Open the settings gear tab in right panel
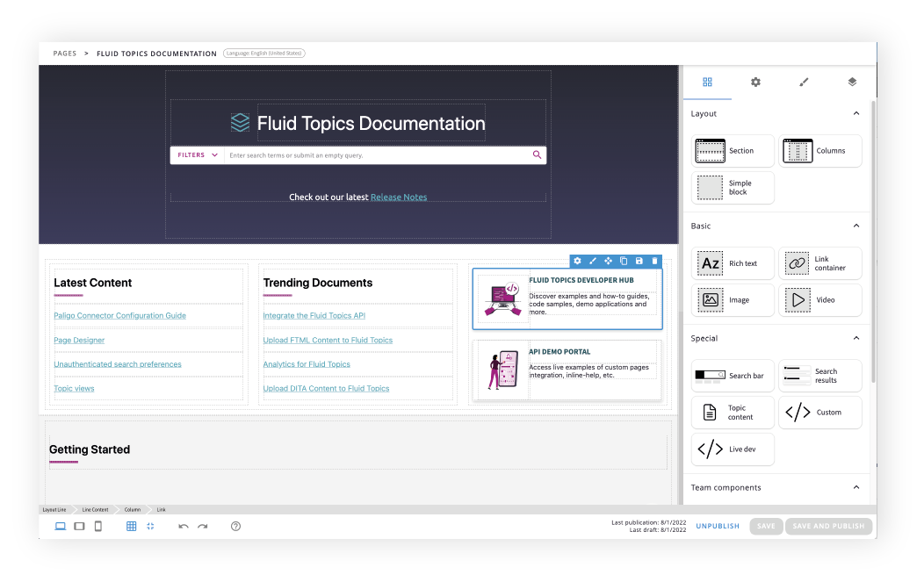The width and height of the screenshot is (924, 582). click(x=755, y=82)
